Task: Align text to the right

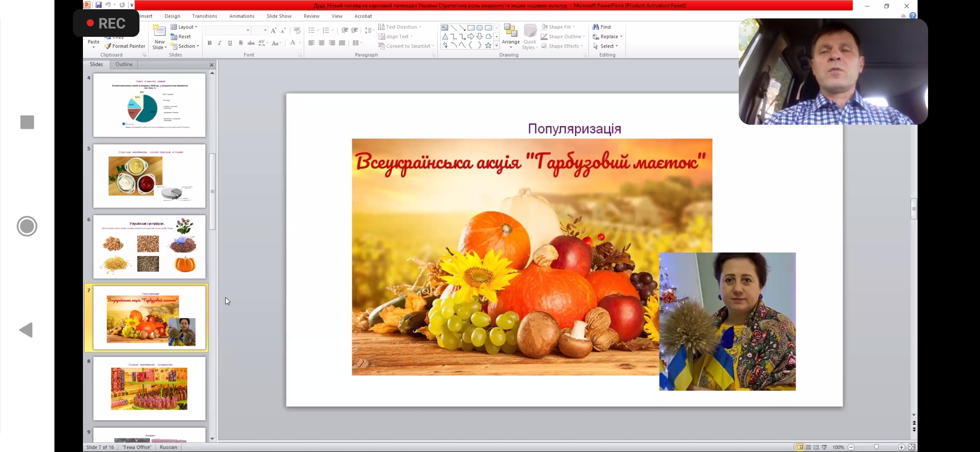Action: pos(332,43)
